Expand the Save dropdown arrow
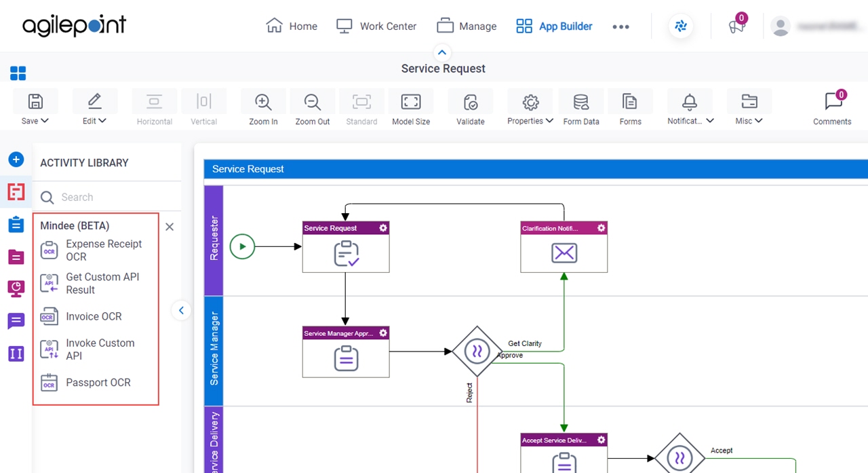Viewport: 868px width, 473px height. (45, 121)
